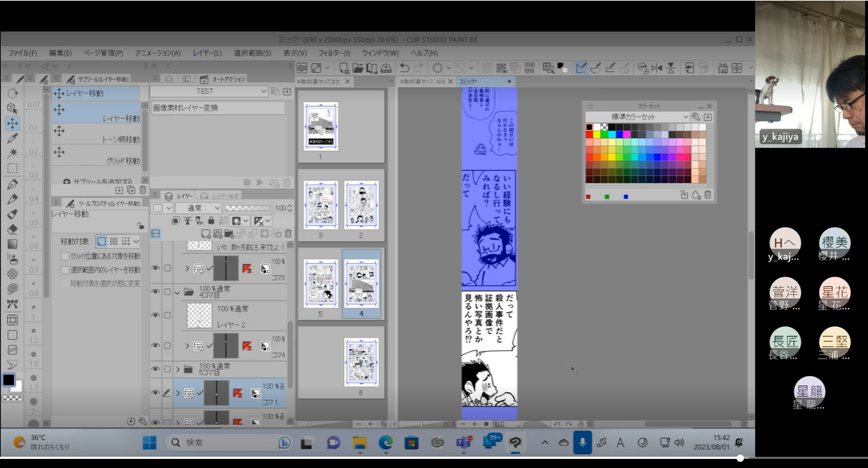Click the Flip Vertical icon in command bar
Viewport: 868px width, 468px height.
tap(671, 68)
